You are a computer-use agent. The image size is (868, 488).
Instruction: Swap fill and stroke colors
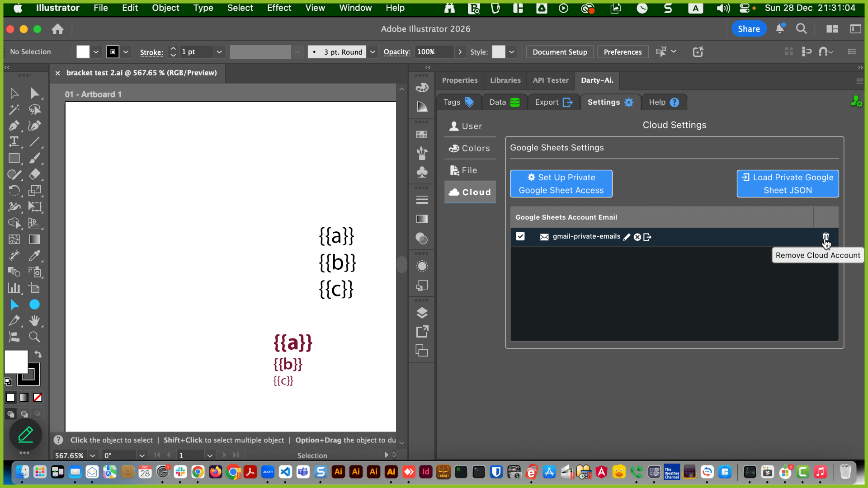(38, 354)
